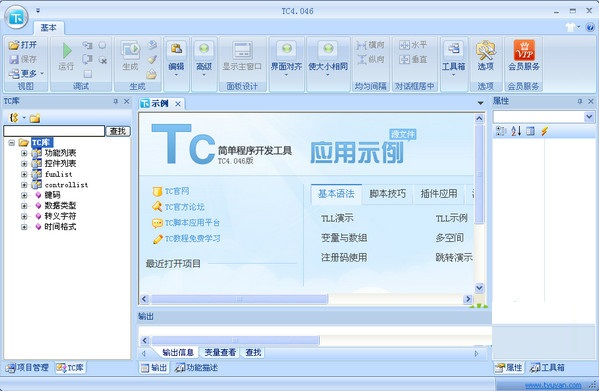Click 纵向 even spacing icon
The image size is (599, 391).
(362, 60)
